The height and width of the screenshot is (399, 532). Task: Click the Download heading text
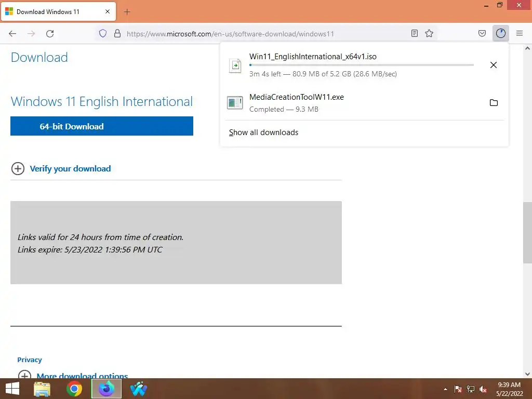[x=39, y=57]
